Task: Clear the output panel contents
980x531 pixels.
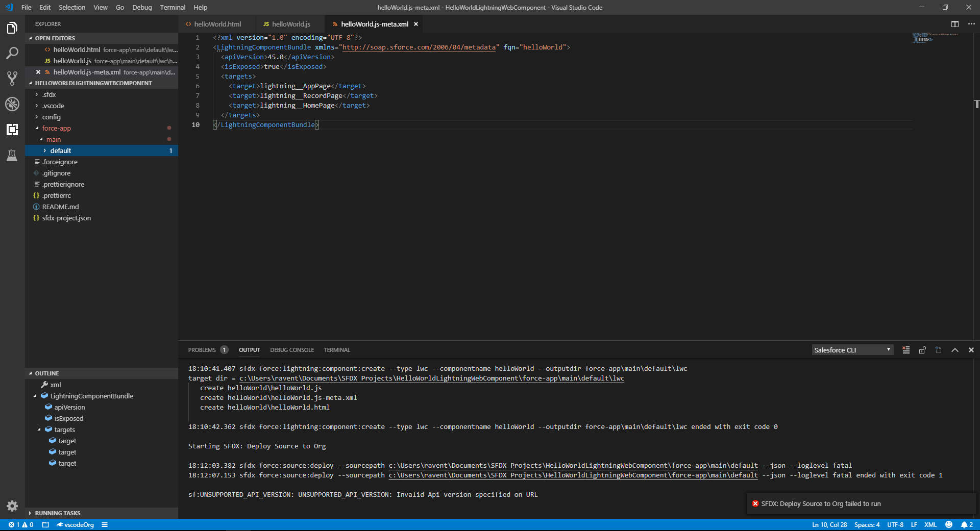Action: [906, 350]
